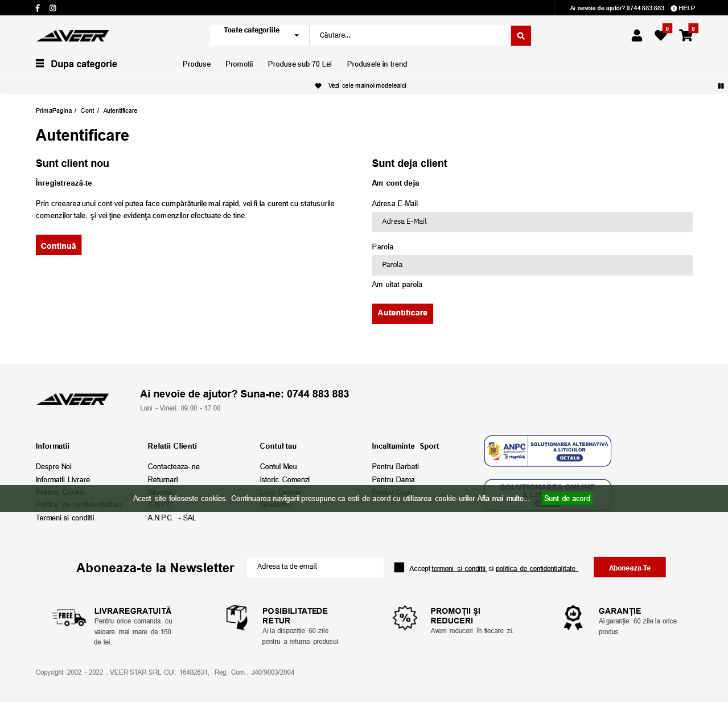Open newsletter politica de confidentialitate link
This screenshot has height=702, width=728.
tap(537, 569)
